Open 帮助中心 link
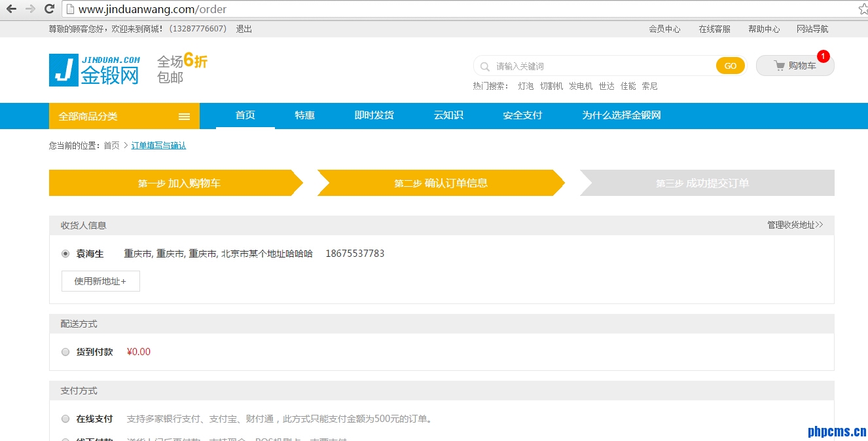Viewport: 868px width, 441px height. [765, 29]
